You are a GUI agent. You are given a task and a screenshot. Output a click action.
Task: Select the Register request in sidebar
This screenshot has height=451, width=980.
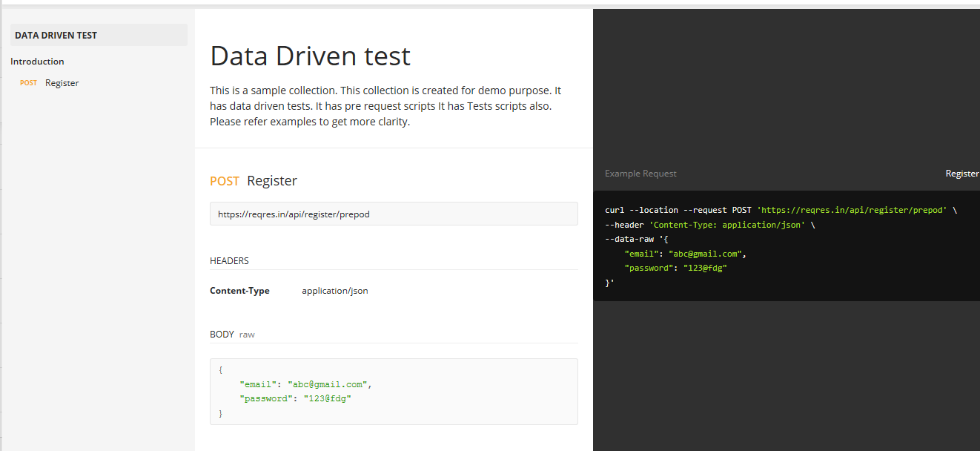click(62, 83)
